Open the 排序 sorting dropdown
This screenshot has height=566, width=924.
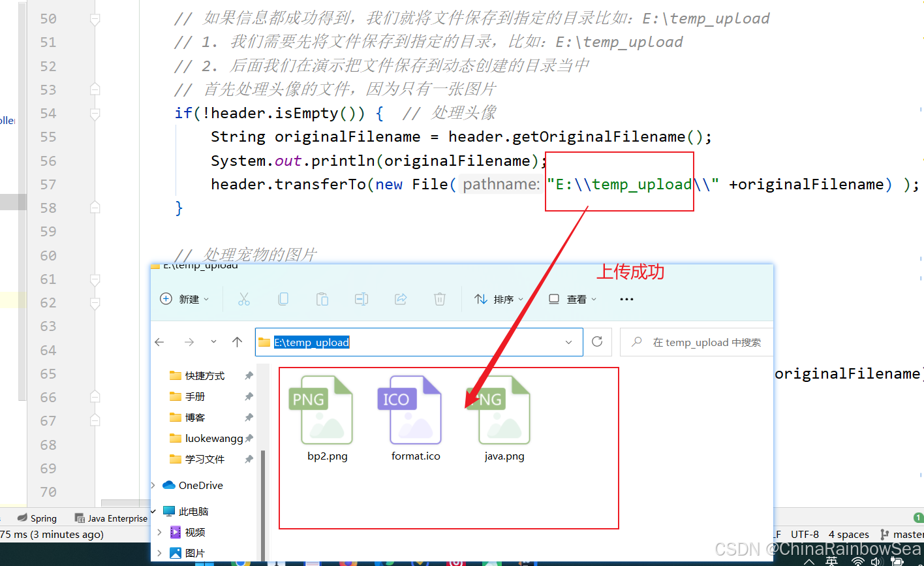[x=499, y=298]
